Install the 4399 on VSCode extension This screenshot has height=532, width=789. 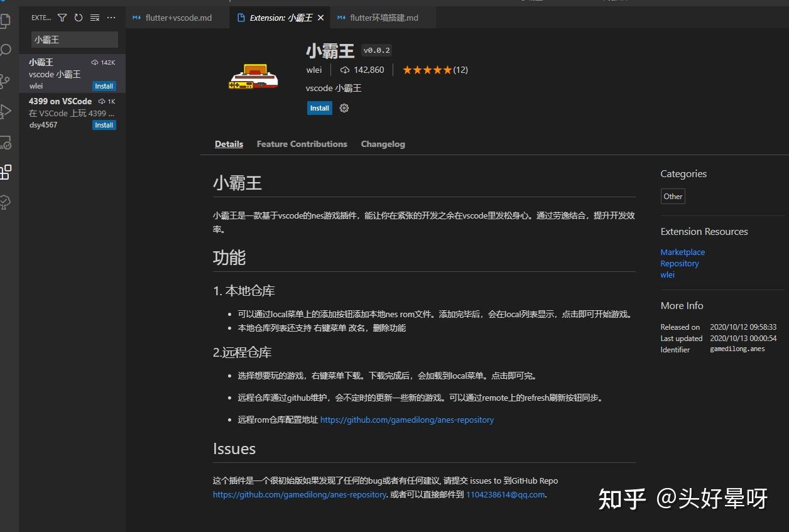pos(104,125)
